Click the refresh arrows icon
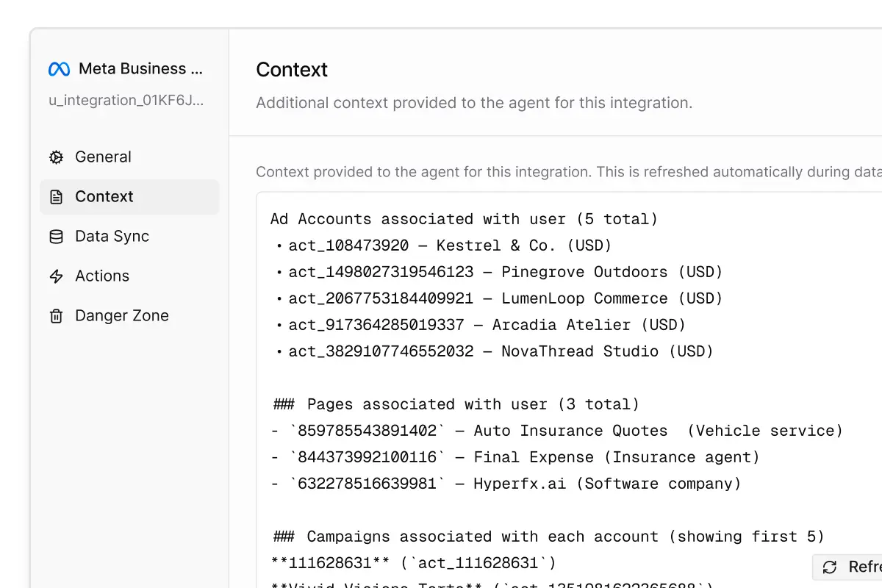882x588 pixels. tap(830, 567)
